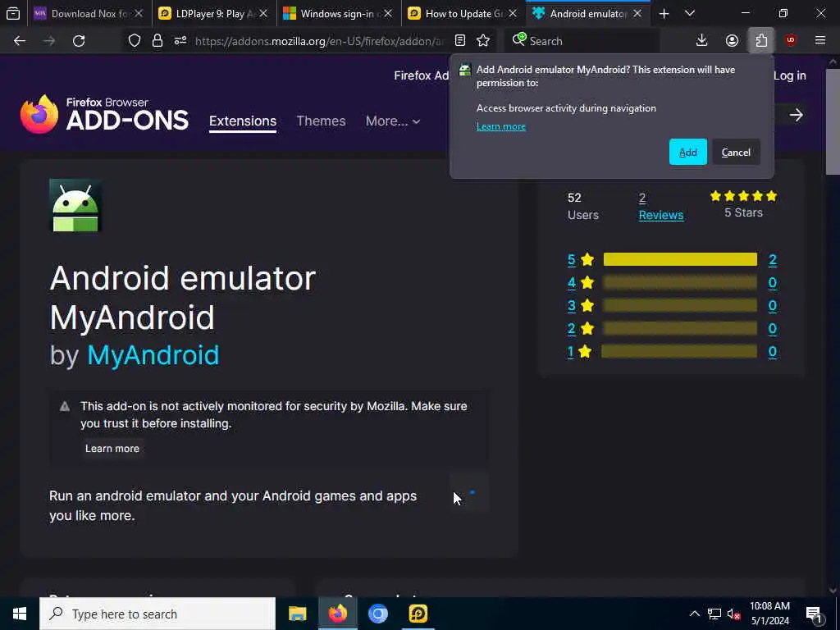Click the muted volume tray icon

point(734,614)
